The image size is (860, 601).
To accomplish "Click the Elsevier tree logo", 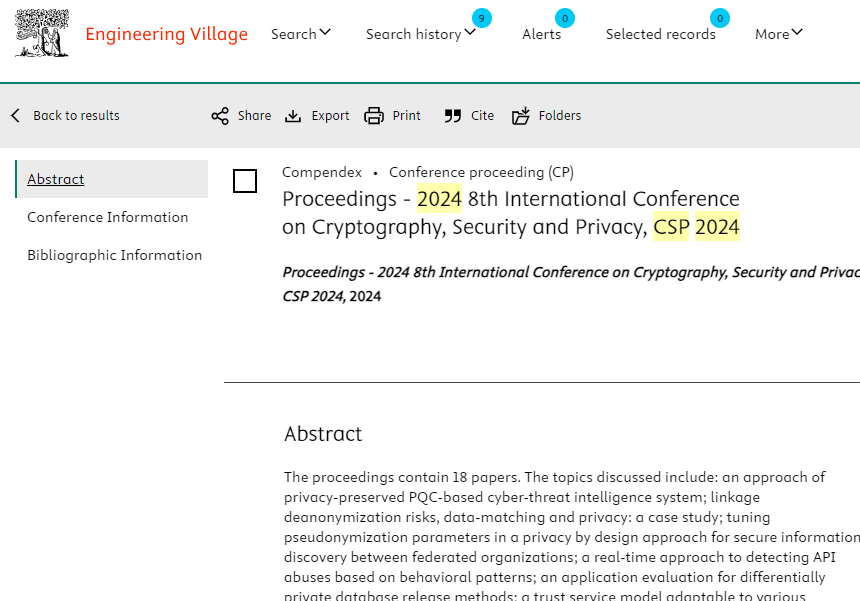I will pyautogui.click(x=42, y=34).
